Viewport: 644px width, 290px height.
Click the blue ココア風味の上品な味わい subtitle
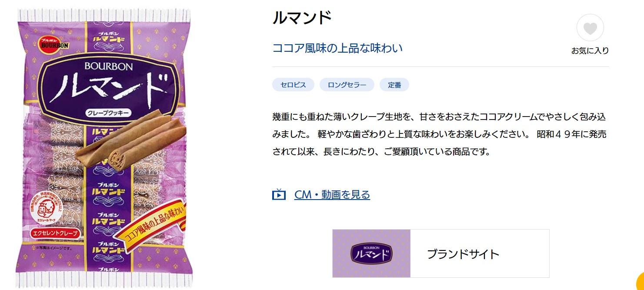pyautogui.click(x=337, y=48)
